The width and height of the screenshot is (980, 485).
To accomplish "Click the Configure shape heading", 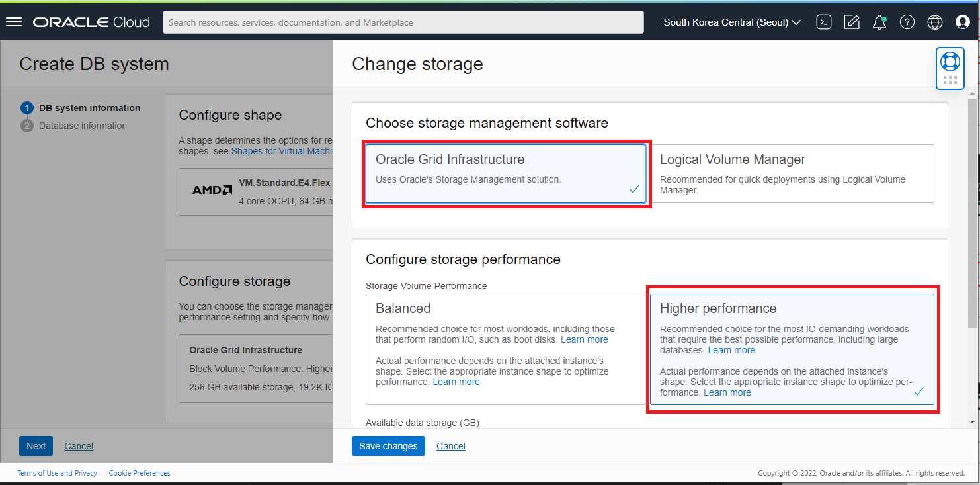I will click(x=230, y=115).
